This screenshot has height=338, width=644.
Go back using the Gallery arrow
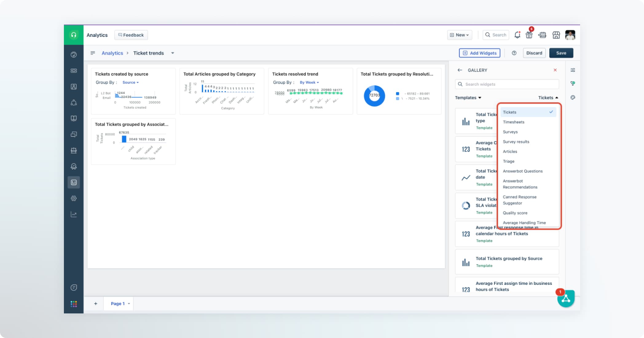point(460,70)
